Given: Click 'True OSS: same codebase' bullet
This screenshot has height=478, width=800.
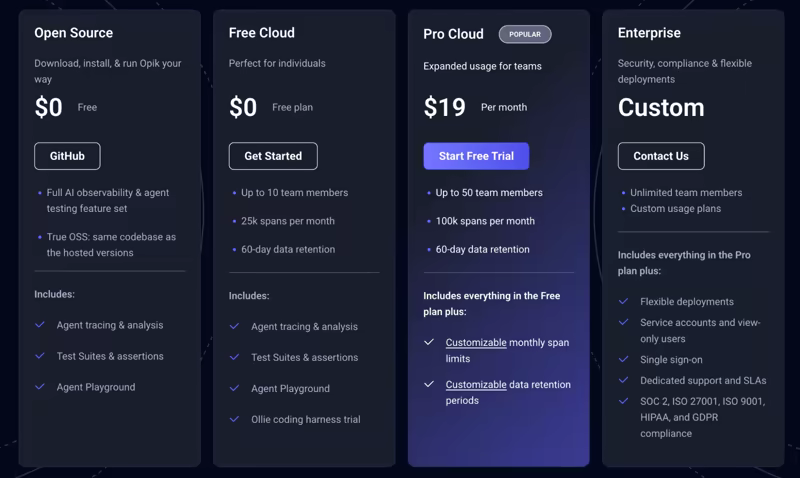Looking at the screenshot, I should pyautogui.click(x=111, y=245).
